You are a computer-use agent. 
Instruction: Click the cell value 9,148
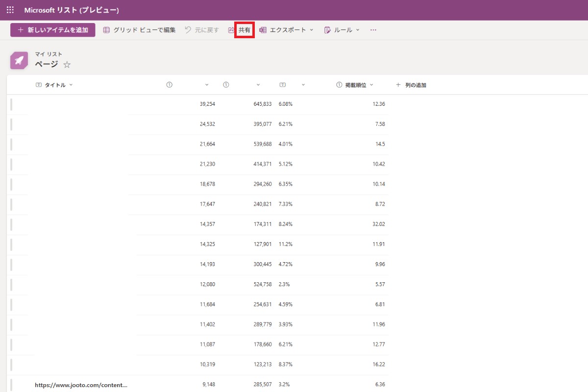click(x=209, y=385)
